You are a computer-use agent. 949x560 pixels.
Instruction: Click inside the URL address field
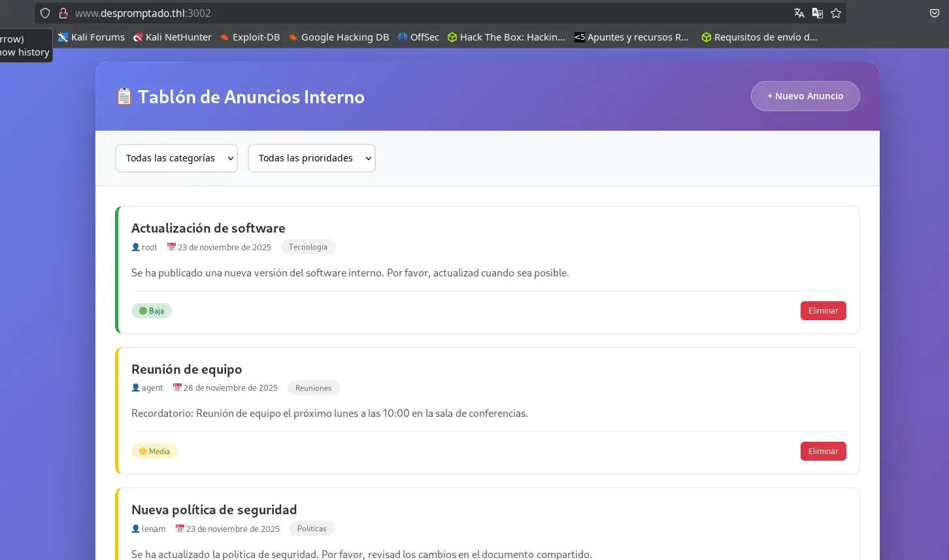261,13
